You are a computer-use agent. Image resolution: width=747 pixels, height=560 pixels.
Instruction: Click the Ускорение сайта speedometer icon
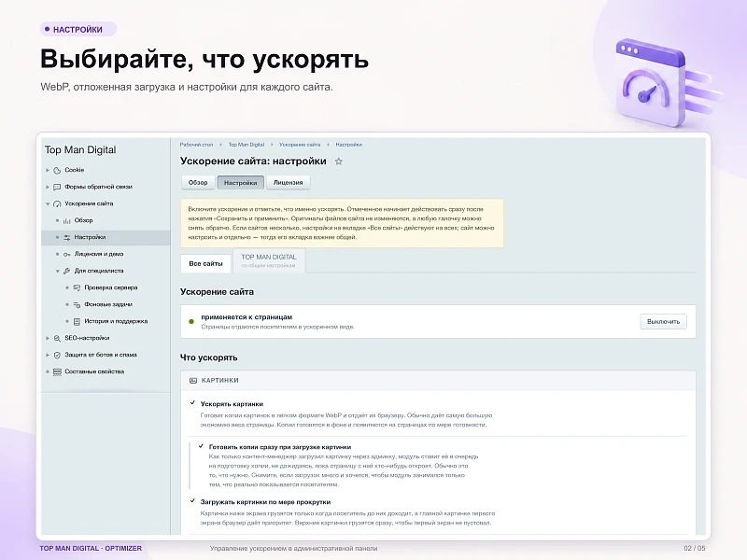(x=57, y=203)
